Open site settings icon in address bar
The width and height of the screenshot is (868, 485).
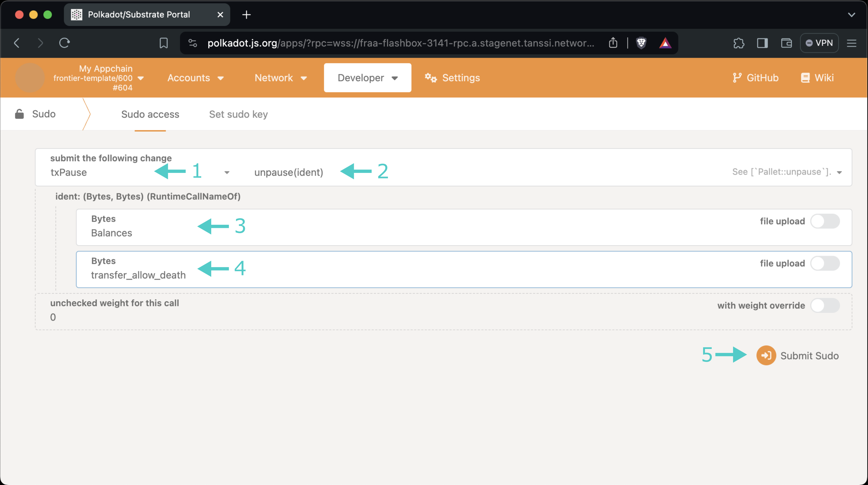pyautogui.click(x=193, y=43)
